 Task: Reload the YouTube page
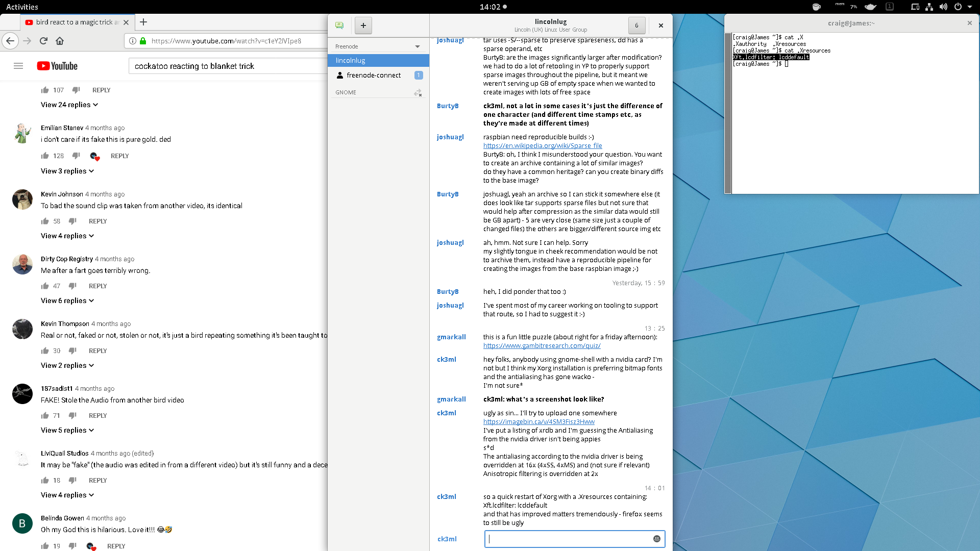[43, 41]
